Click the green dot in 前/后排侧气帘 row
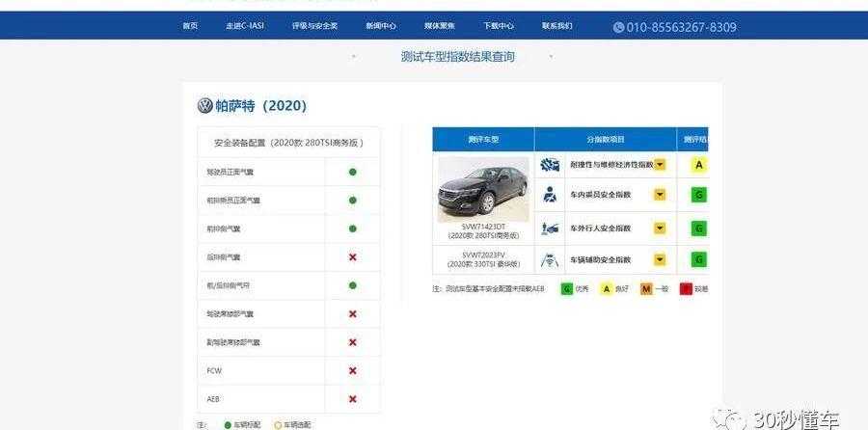 [353, 285]
